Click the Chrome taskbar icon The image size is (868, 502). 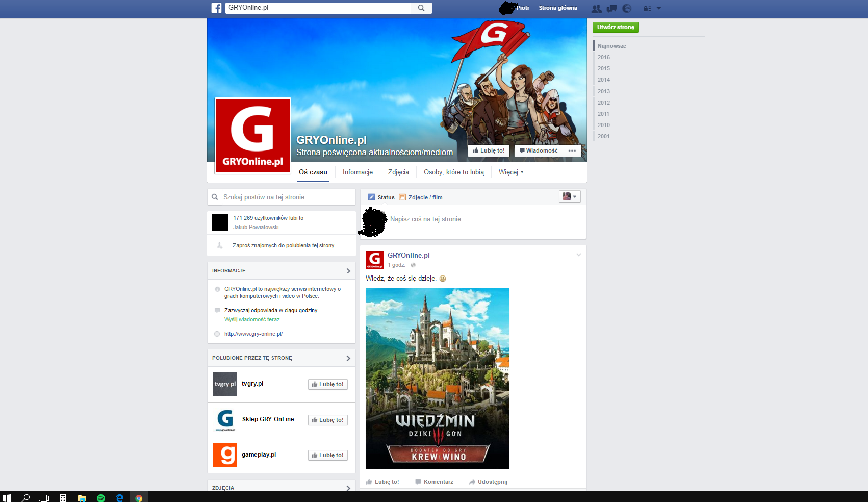coord(139,498)
